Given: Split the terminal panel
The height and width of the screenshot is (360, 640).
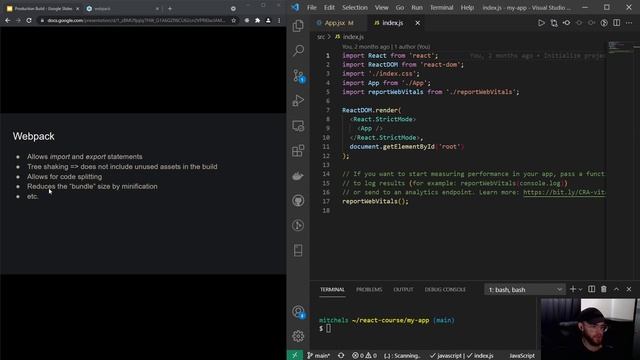Looking at the screenshot, I should (x=591, y=289).
